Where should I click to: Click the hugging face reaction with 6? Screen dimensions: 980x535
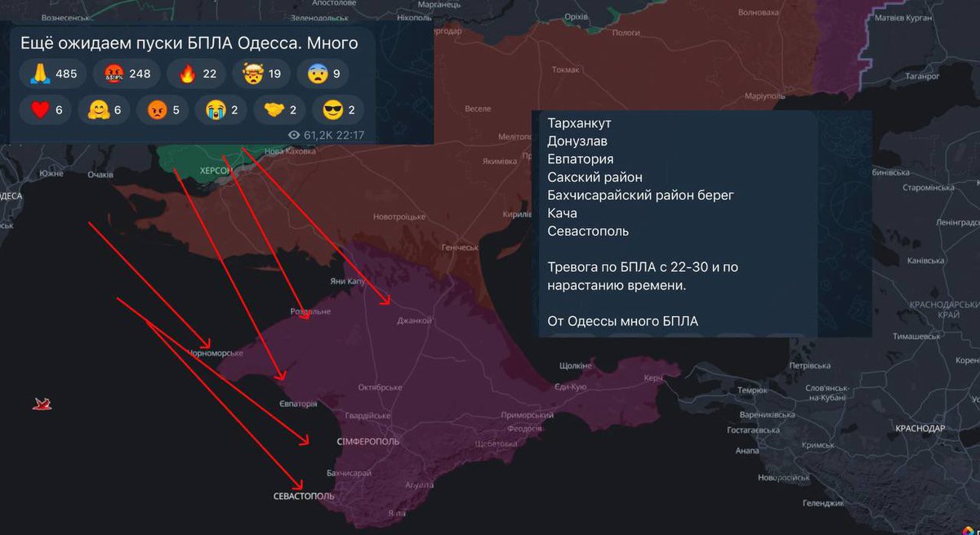(104, 109)
